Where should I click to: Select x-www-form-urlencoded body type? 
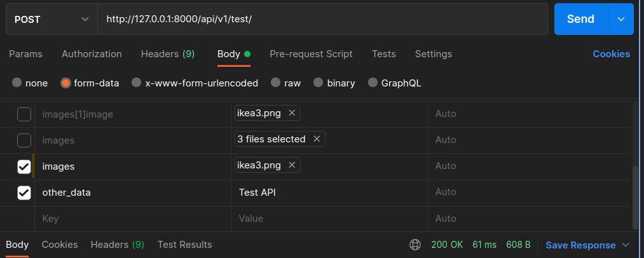coord(135,83)
